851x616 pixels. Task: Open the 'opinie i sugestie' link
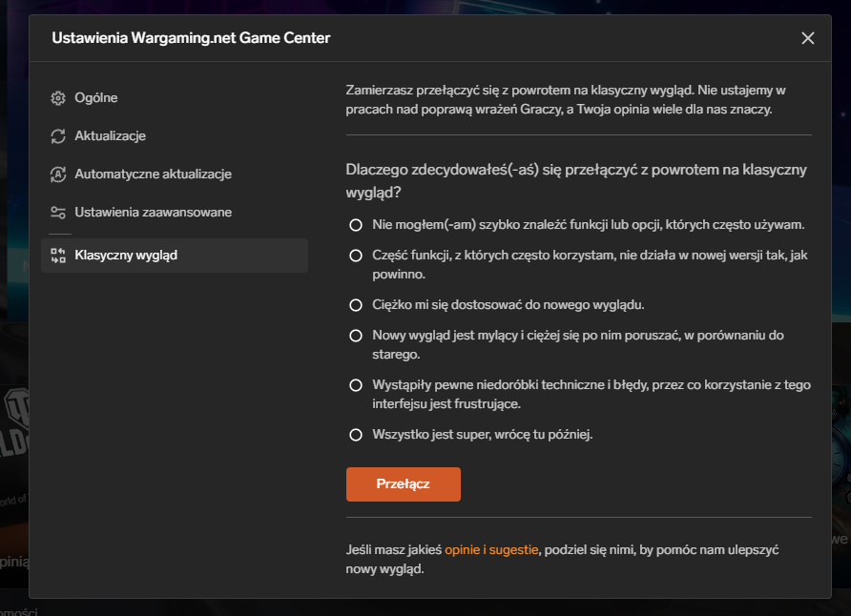[x=492, y=550]
